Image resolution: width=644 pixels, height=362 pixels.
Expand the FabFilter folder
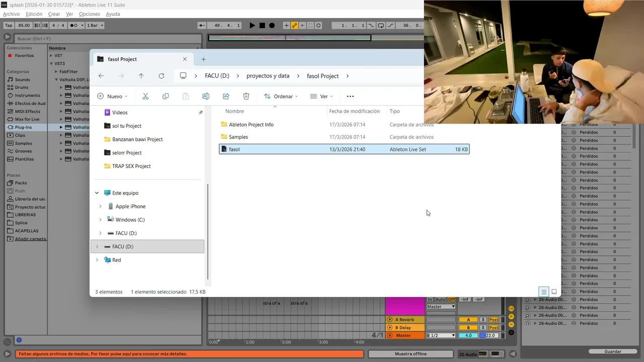click(56, 72)
